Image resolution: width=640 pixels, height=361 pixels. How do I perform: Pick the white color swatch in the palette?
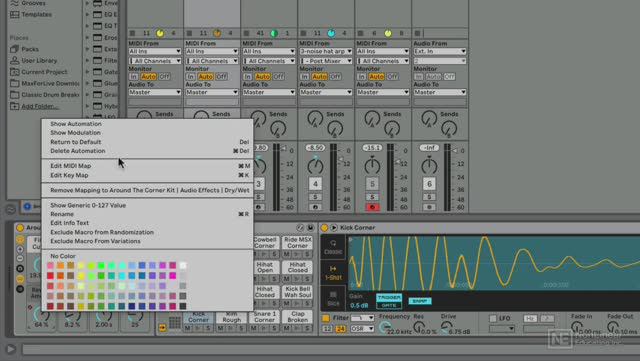coord(183,265)
